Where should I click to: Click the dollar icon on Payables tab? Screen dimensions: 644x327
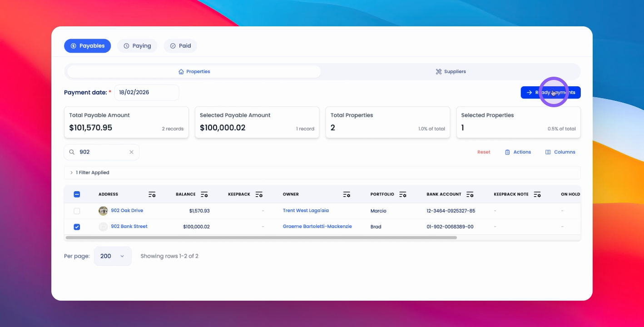(74, 46)
